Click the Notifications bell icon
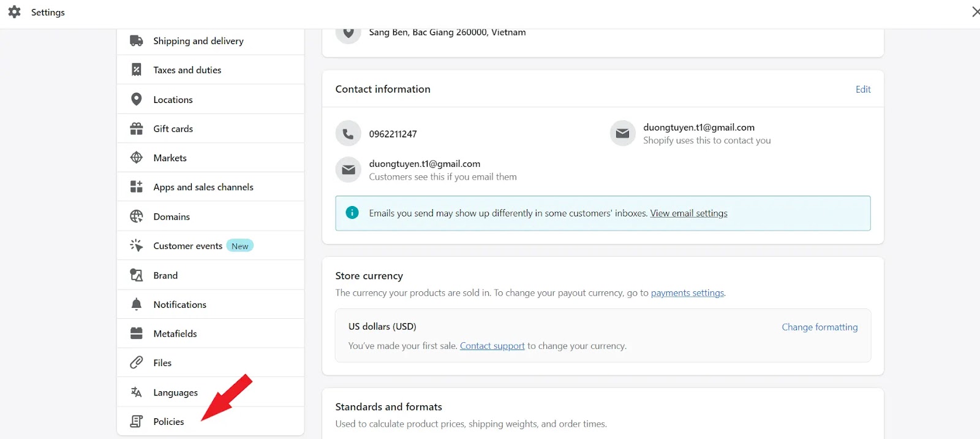 [136, 305]
